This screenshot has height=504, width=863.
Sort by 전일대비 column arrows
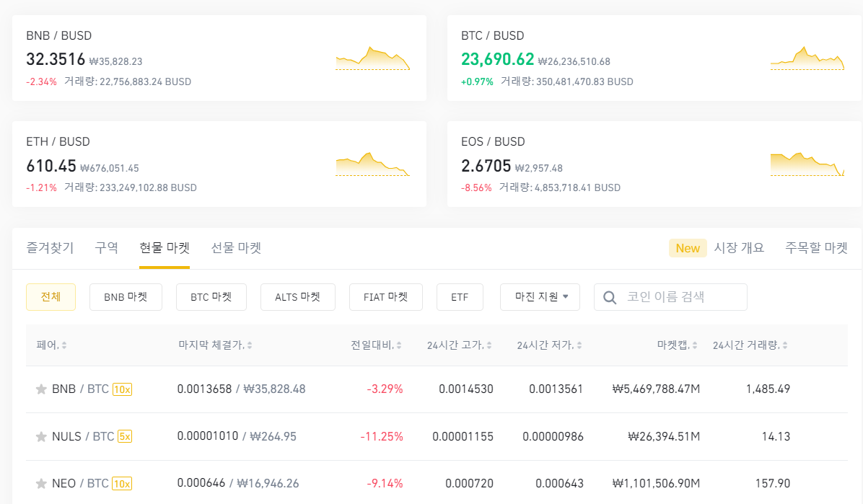point(399,345)
